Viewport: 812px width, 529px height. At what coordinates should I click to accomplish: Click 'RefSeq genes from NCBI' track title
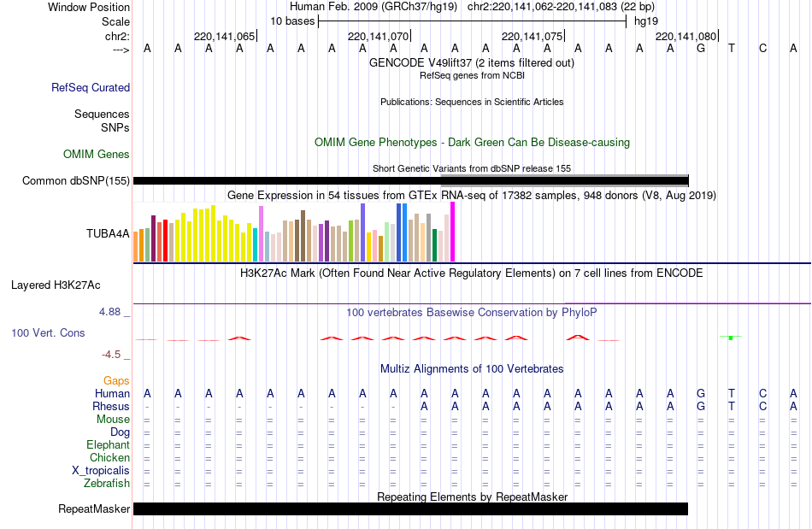472,75
